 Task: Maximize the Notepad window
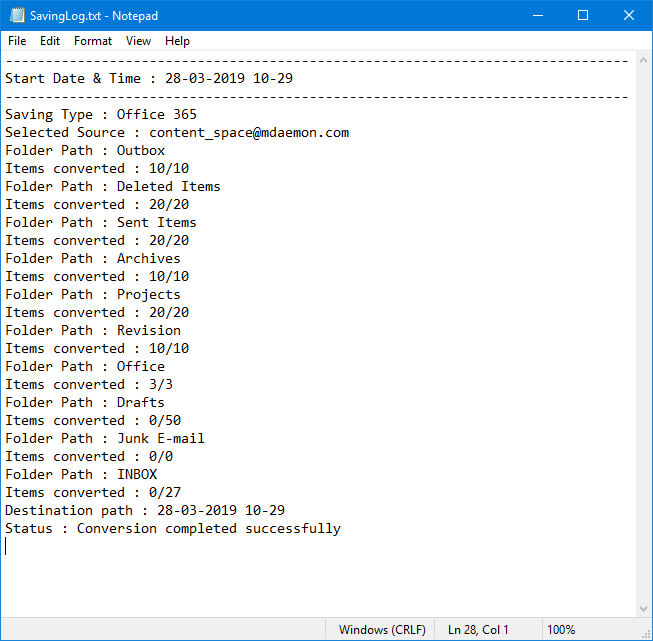click(583, 15)
